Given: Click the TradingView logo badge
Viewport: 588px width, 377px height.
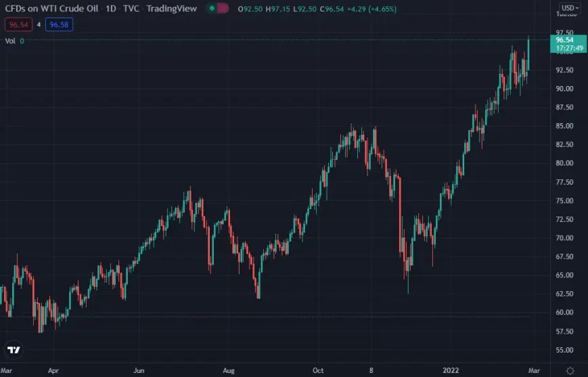Looking at the screenshot, I should pyautogui.click(x=14, y=350).
